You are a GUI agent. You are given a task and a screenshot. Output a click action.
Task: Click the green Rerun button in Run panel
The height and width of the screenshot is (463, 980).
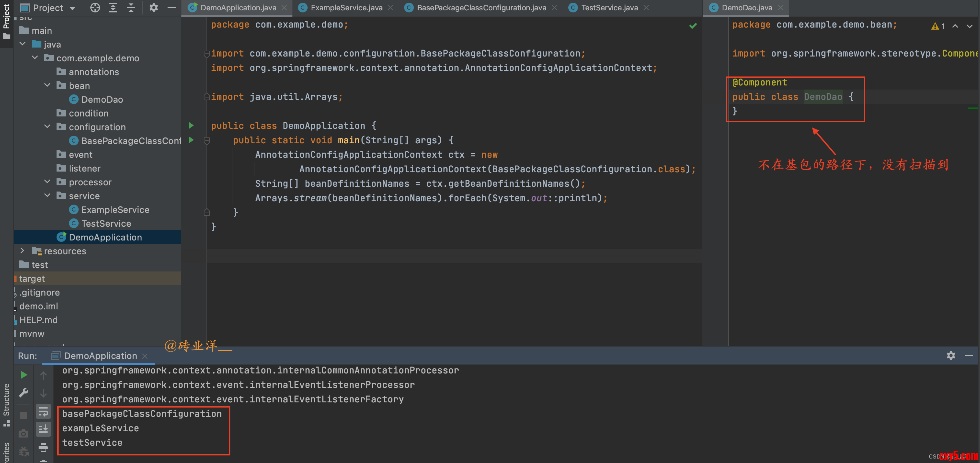point(23,375)
